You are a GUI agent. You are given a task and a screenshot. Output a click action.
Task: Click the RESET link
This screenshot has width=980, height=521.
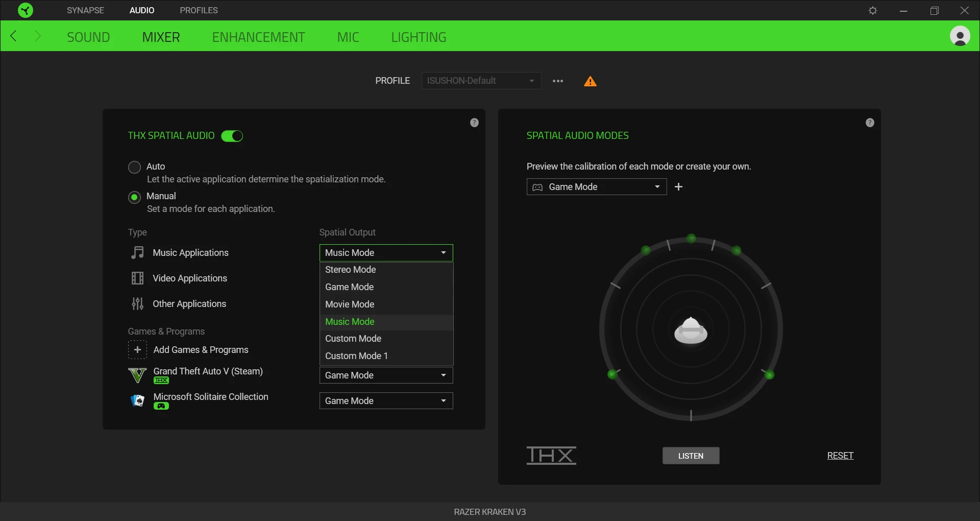[x=840, y=456]
